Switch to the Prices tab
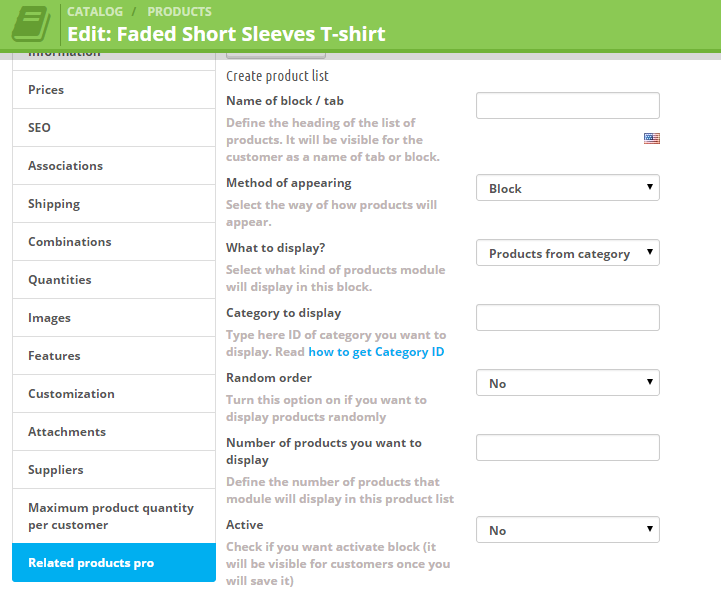The image size is (721, 594). tap(113, 90)
